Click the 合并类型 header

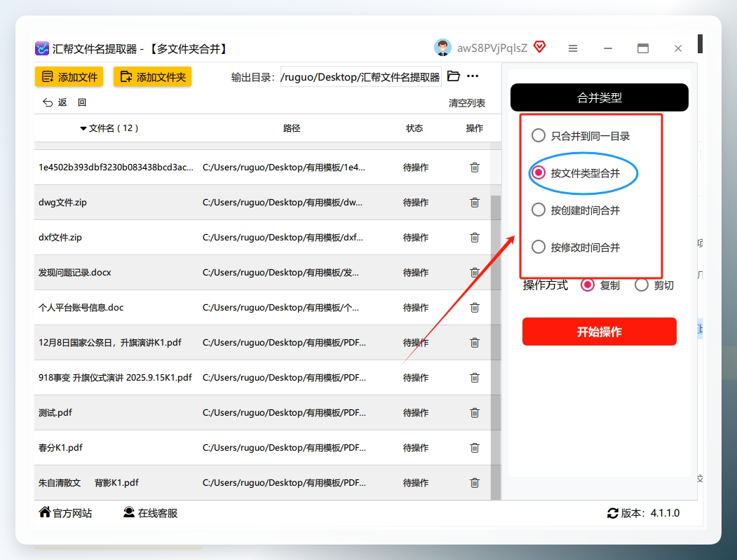click(x=600, y=97)
